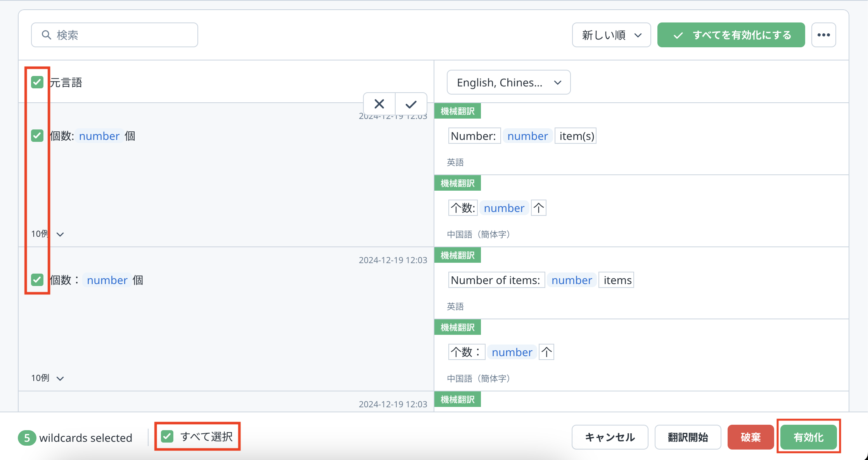Click number placeholder in Number of items translation
Viewport: 868px width, 460px height.
pyautogui.click(x=572, y=280)
